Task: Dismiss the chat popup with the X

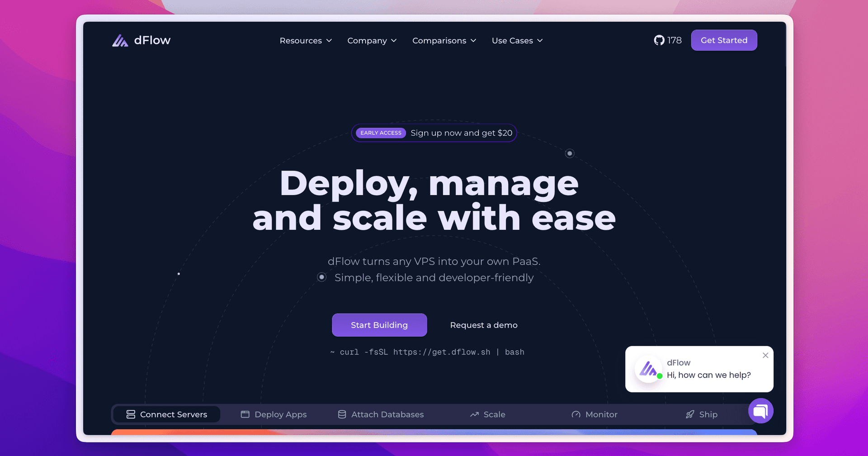Action: [x=765, y=355]
